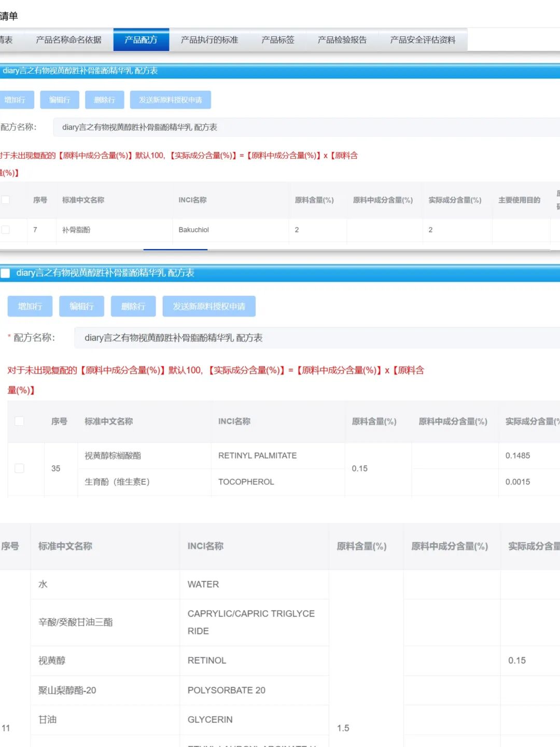This screenshot has width=560, height=747.
Task: Check the box for row 35
Action: pos(19,468)
